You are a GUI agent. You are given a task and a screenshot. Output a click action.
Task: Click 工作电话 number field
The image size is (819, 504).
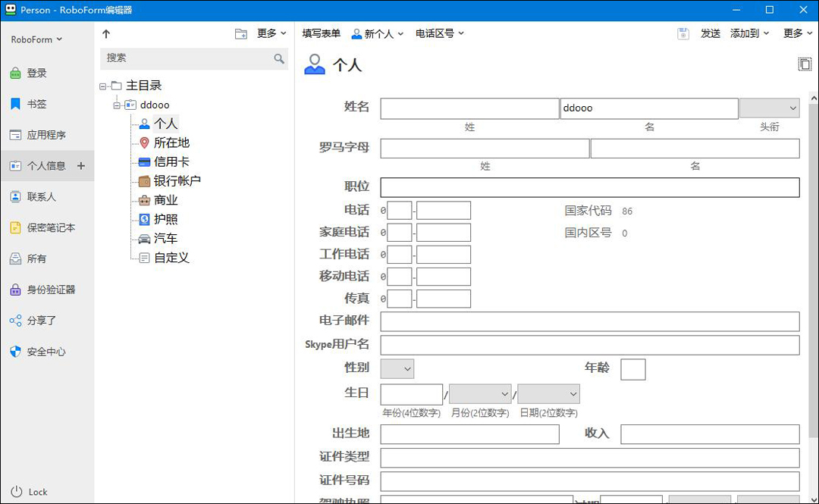point(444,255)
